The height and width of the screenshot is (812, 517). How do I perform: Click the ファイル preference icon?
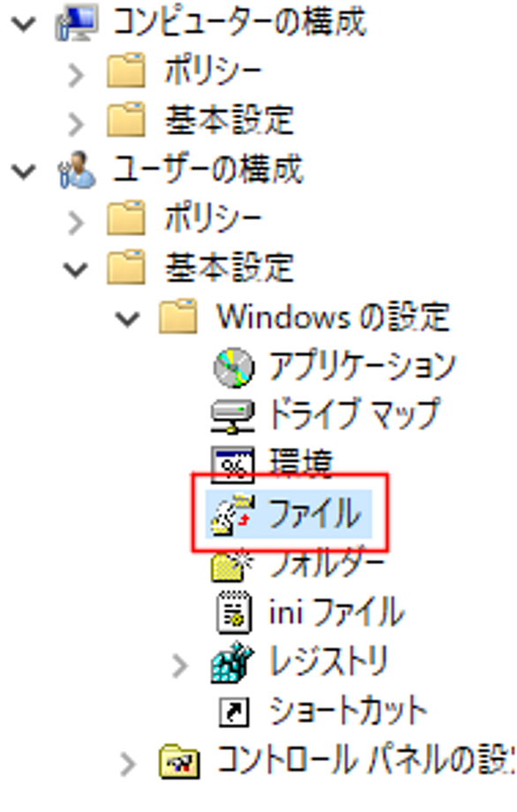pos(233,514)
